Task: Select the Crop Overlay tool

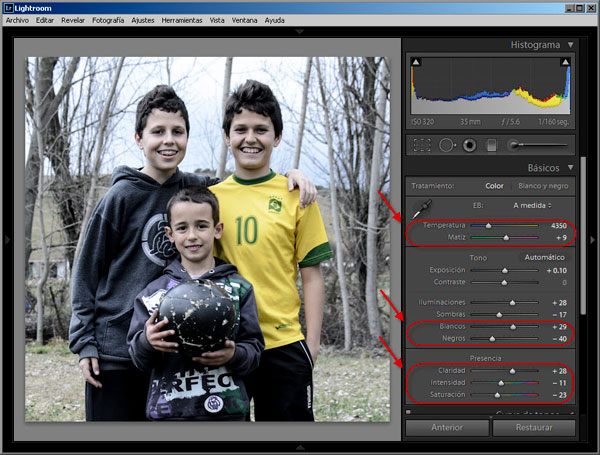Action: [x=422, y=145]
